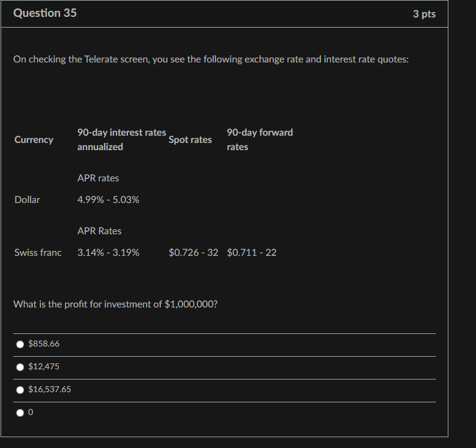
Task: Select the $858.66 answer option
Action: pos(20,344)
